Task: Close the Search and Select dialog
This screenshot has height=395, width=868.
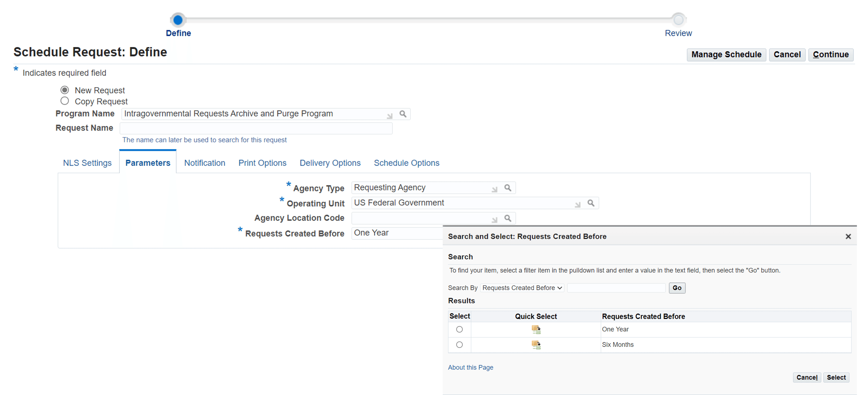Action: (x=848, y=236)
